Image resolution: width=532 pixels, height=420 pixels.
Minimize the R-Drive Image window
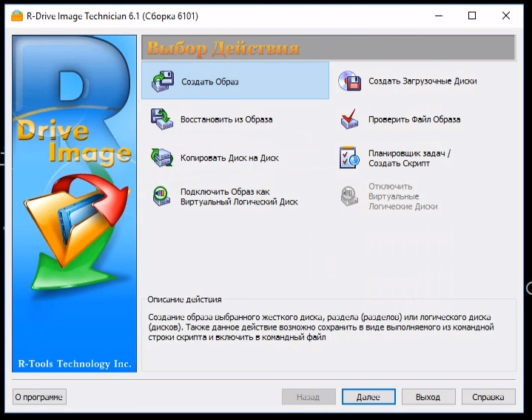pyautogui.click(x=439, y=16)
